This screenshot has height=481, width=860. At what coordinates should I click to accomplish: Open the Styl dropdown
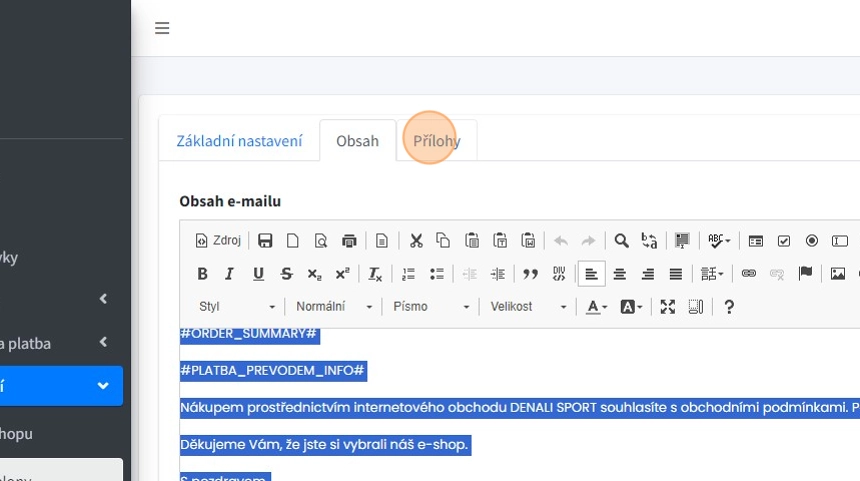tap(236, 307)
